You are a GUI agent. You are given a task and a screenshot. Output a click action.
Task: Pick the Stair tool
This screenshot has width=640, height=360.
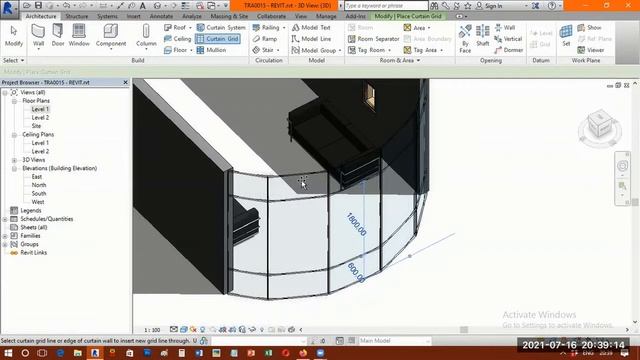(x=263, y=50)
